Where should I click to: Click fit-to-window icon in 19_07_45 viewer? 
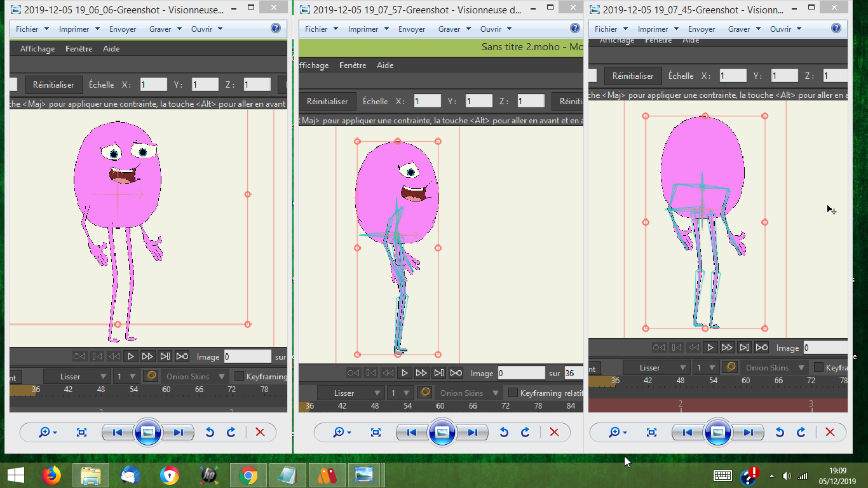point(651,433)
